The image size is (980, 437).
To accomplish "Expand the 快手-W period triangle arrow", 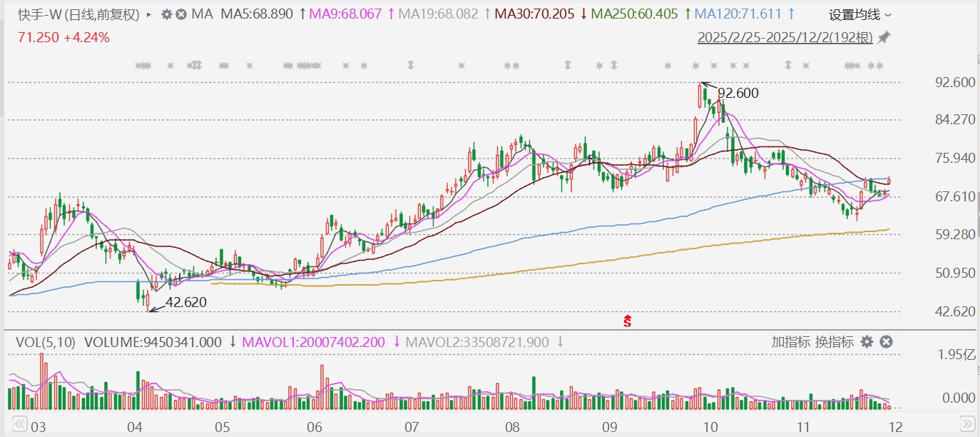I will click(148, 14).
